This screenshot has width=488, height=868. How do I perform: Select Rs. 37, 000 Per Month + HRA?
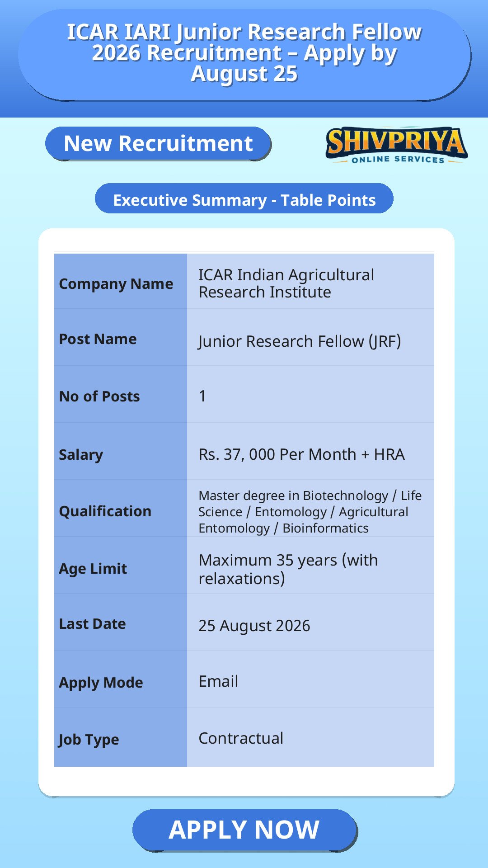(x=301, y=454)
